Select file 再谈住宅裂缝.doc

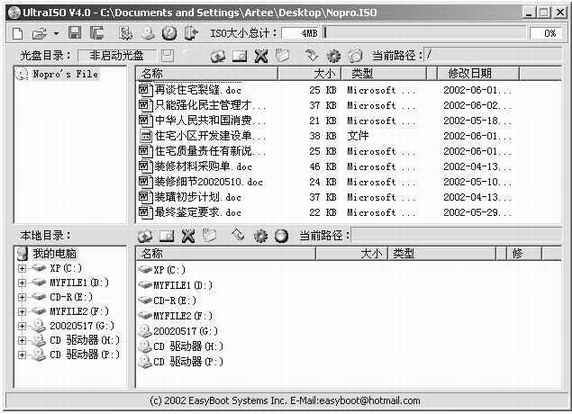click(198, 90)
